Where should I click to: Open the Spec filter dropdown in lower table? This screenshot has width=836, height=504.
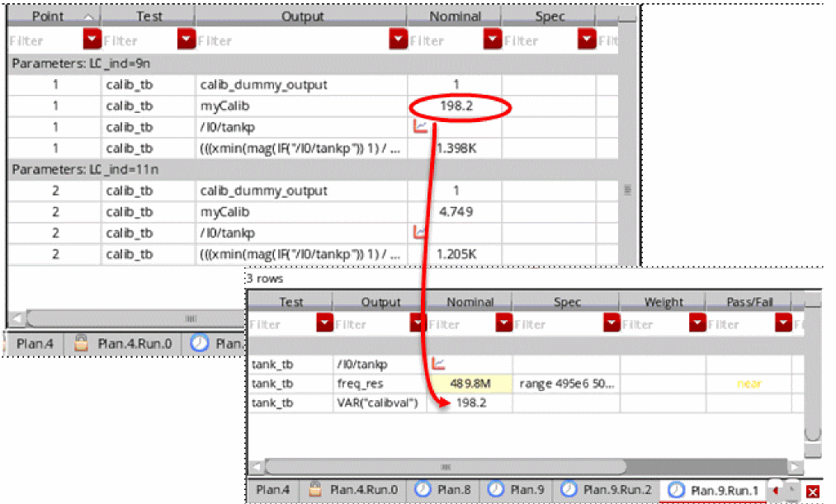(611, 323)
